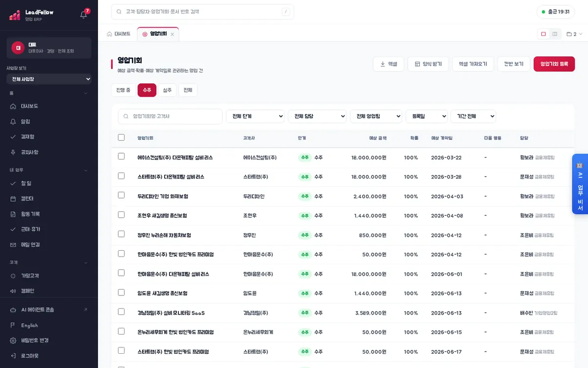The height and width of the screenshot is (368, 588).
Task: Switch language via English flag icon
Action: point(13,325)
